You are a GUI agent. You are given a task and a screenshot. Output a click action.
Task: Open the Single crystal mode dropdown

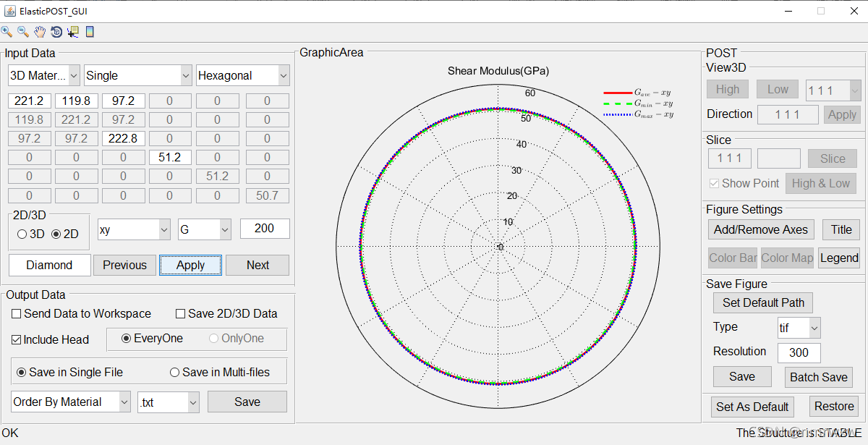tap(138, 75)
